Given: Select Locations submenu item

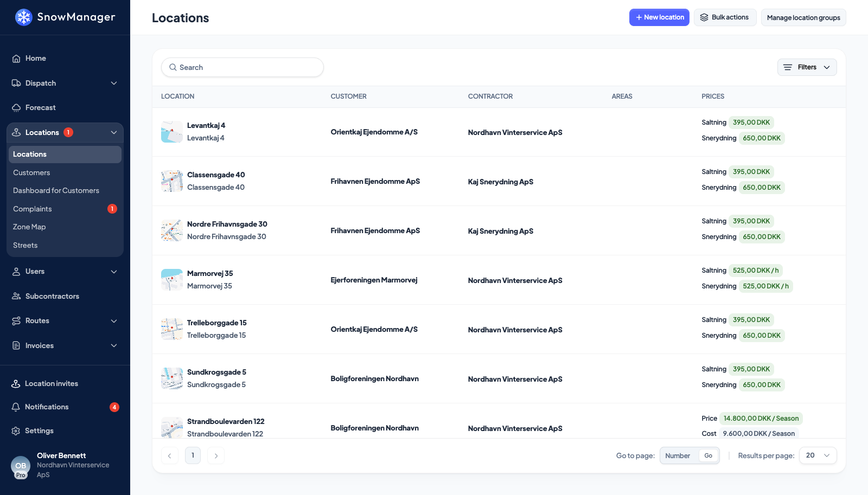Looking at the screenshot, I should [x=65, y=155].
